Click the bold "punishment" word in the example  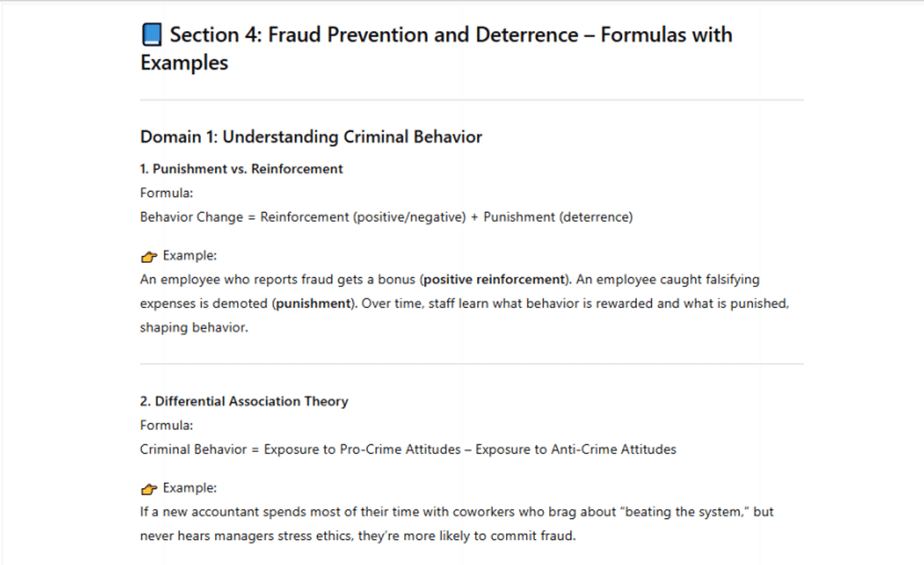(313, 303)
